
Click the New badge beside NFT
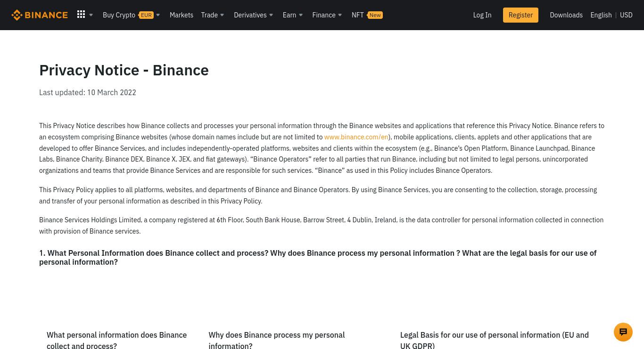coord(375,15)
